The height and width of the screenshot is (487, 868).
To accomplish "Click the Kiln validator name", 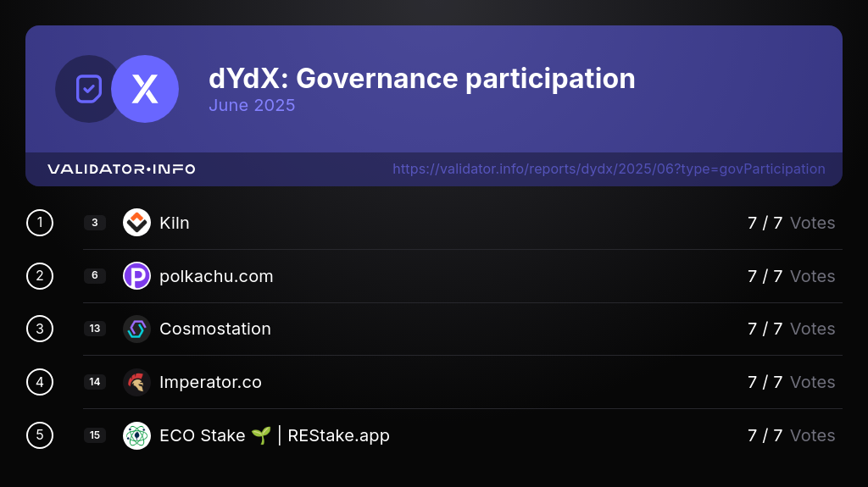I will [x=175, y=223].
